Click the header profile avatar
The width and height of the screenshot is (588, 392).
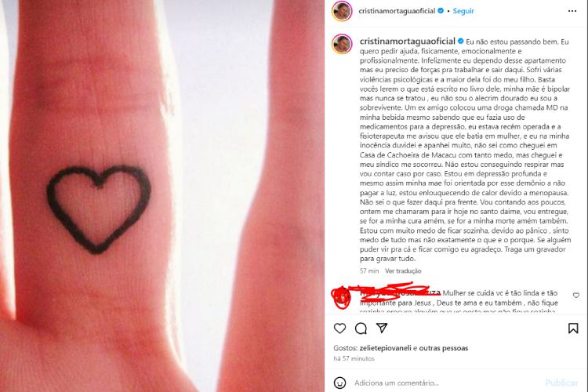pos(342,11)
